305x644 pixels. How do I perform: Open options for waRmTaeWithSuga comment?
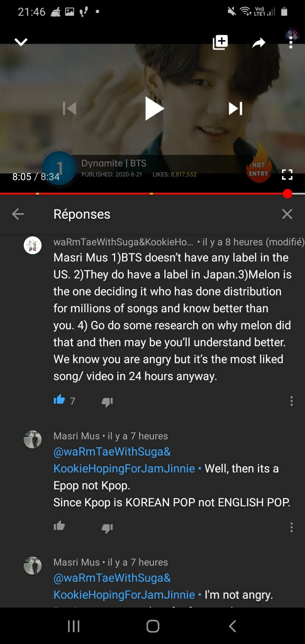click(291, 401)
